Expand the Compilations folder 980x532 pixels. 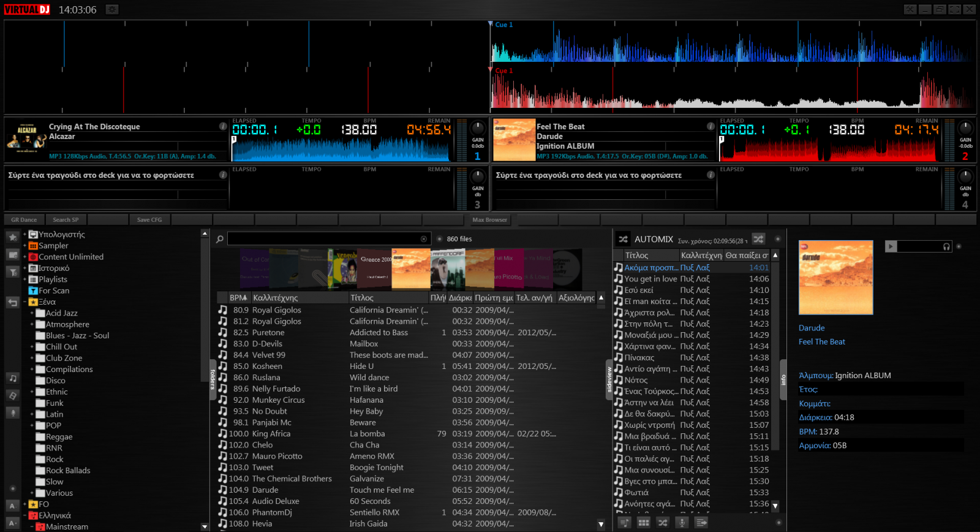point(32,370)
